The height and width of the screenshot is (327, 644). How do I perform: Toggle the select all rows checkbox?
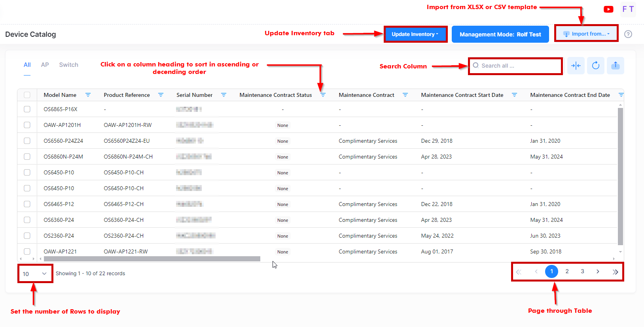[27, 95]
